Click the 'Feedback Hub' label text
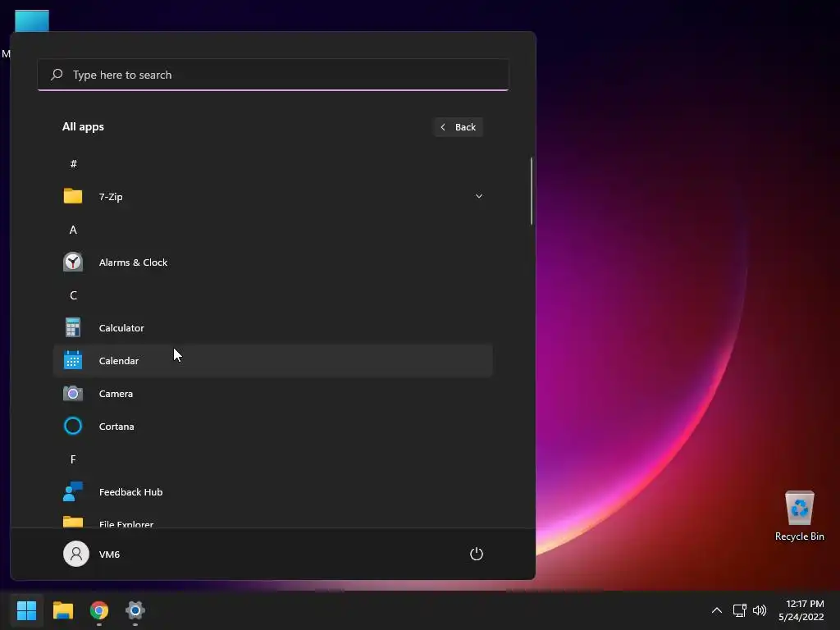The image size is (840, 630). 130,492
